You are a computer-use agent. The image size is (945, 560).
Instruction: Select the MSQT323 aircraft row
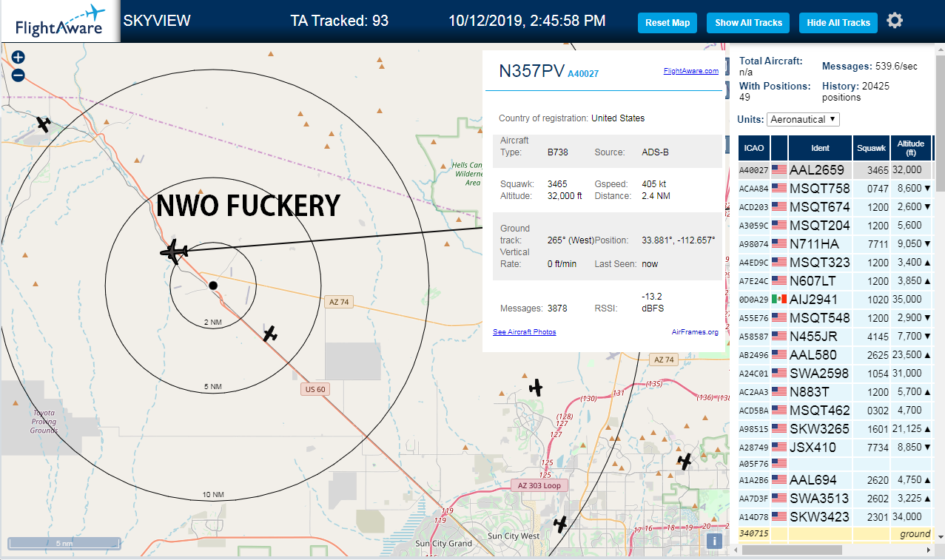[x=835, y=263]
